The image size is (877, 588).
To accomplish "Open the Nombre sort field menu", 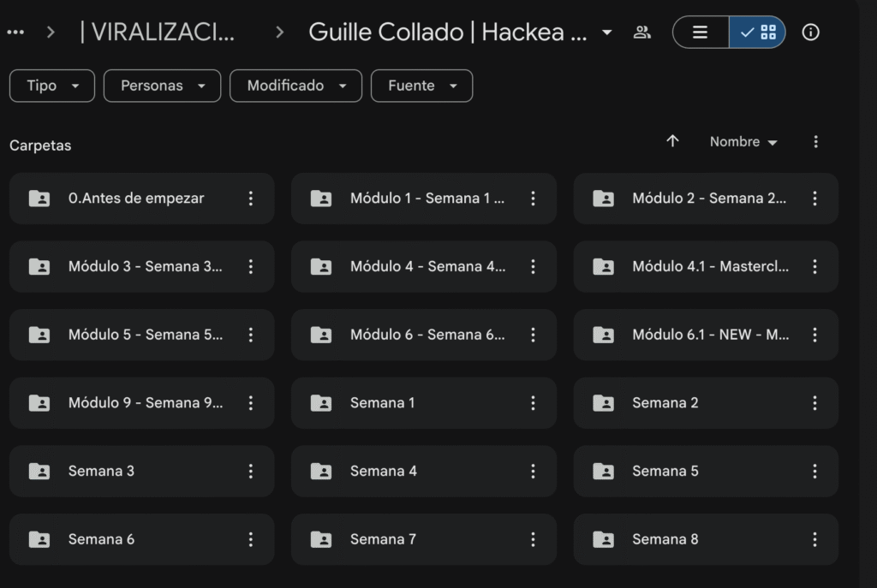I will (743, 142).
